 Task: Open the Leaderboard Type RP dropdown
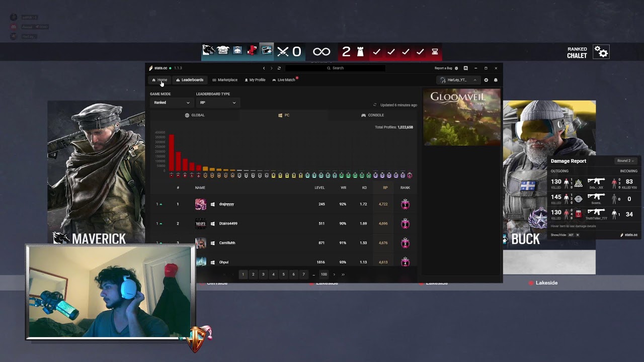click(x=217, y=103)
